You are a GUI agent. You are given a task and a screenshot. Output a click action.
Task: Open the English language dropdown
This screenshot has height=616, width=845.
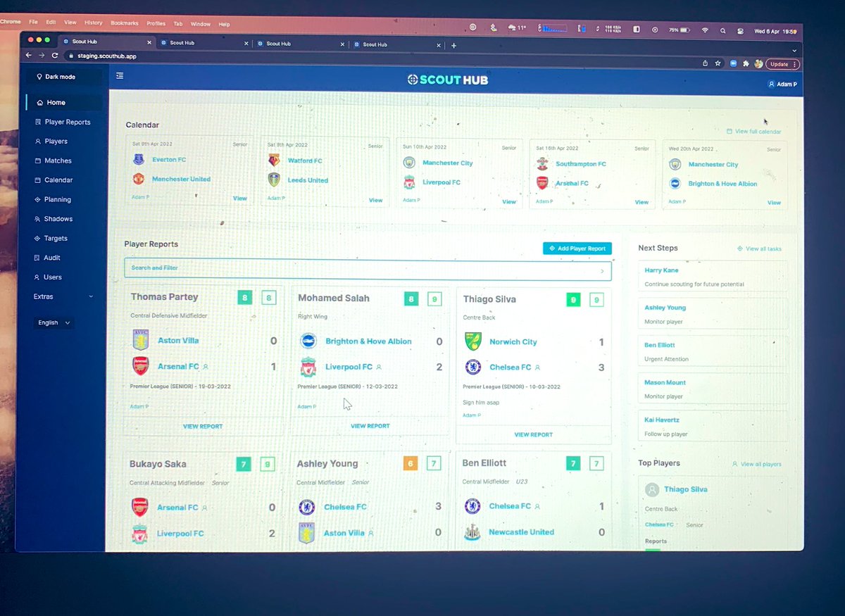52,322
